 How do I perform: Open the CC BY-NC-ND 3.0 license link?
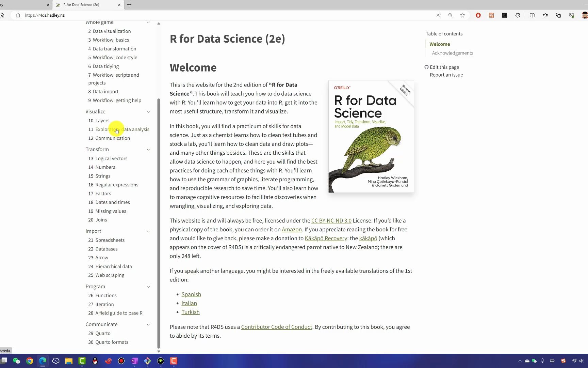point(331,221)
